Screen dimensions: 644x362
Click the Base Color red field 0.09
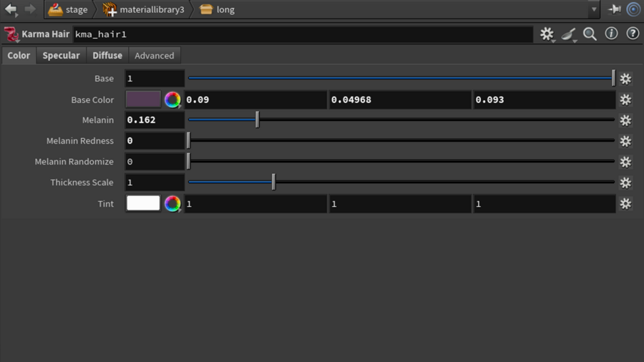[255, 99]
